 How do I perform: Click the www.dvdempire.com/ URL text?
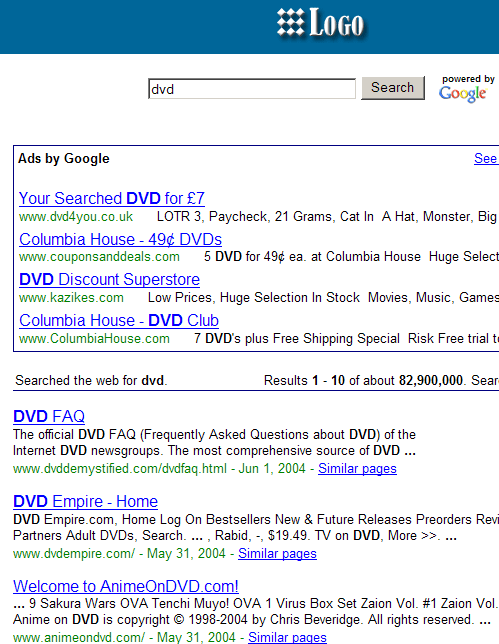74,554
